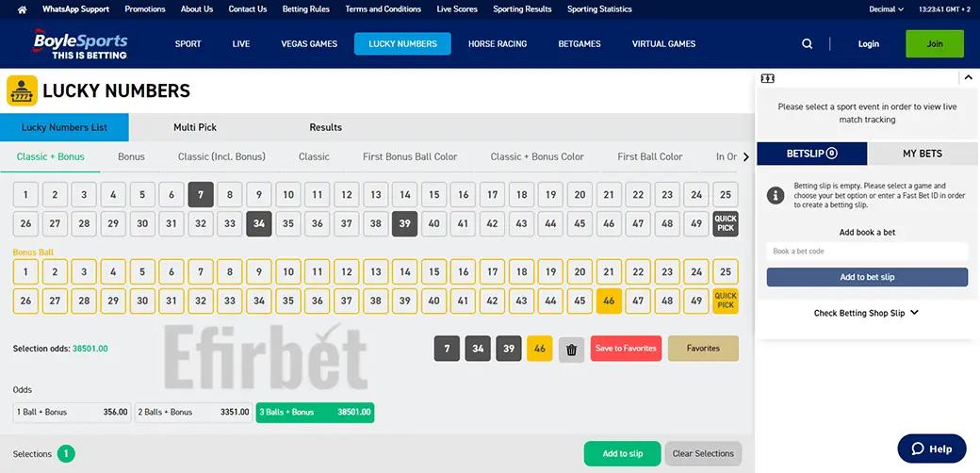Open HORSE RACING in main navigation

[x=498, y=43]
